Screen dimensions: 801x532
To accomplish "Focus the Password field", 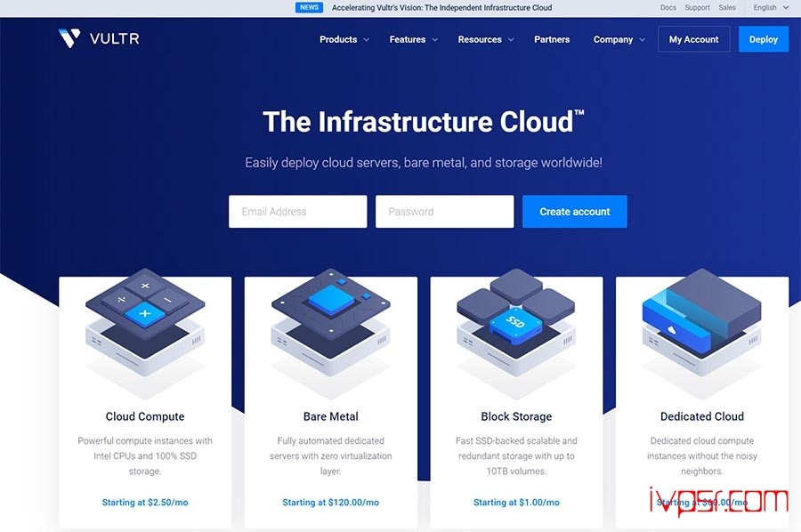I will click(444, 212).
